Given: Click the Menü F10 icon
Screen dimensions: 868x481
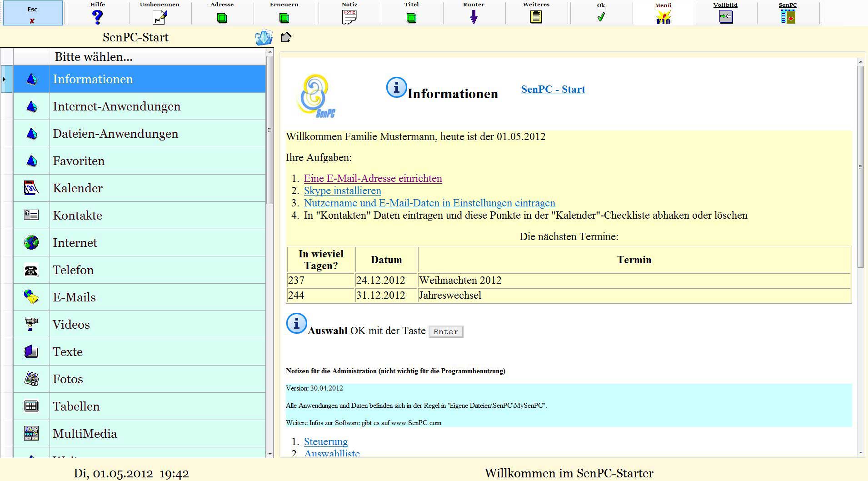Looking at the screenshot, I should pos(663,18).
